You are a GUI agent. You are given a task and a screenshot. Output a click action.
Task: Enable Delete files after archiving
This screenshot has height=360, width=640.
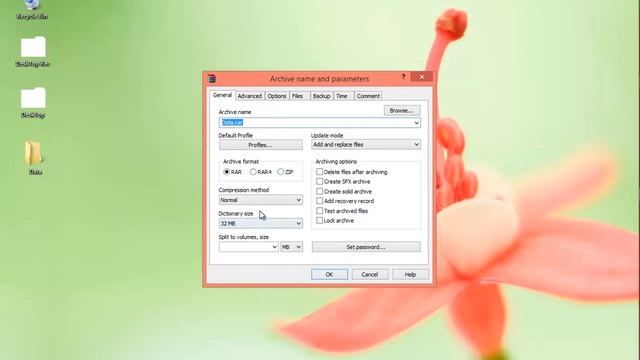(x=320, y=172)
